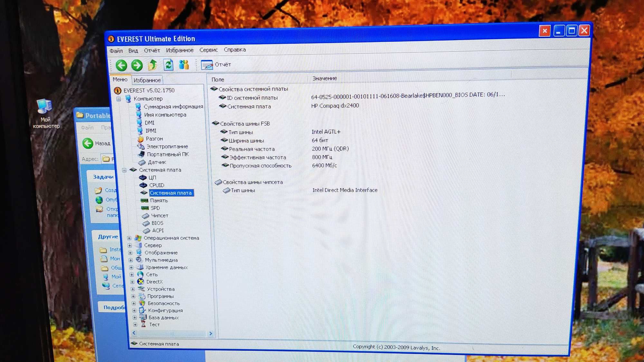Click the BIOS chip icon
This screenshot has height=362, width=644.
146,223
